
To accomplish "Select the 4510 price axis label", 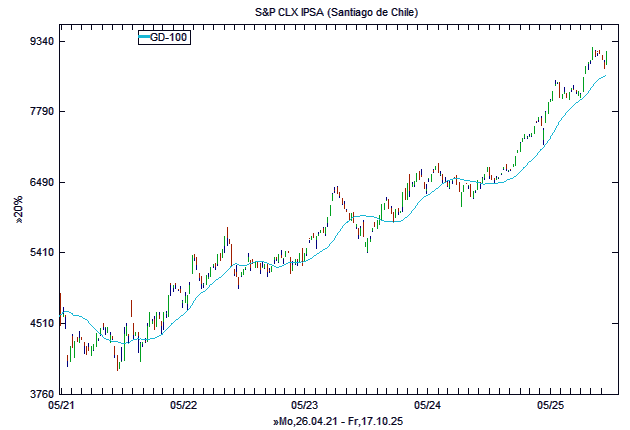I will (39, 323).
